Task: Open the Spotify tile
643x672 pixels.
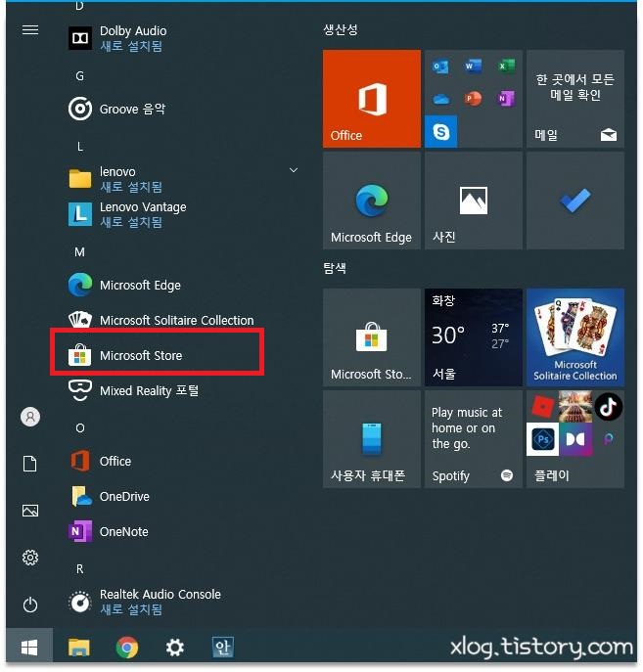Action: tap(474, 439)
